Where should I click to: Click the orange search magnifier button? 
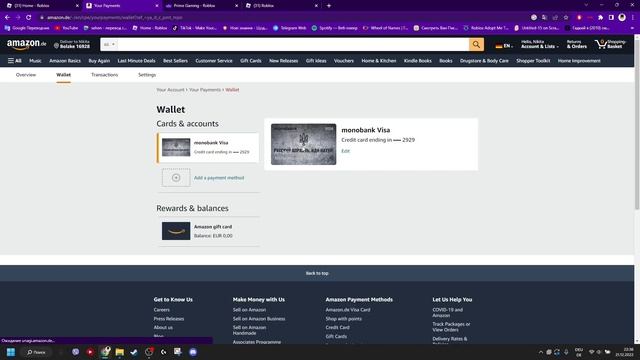pos(476,44)
